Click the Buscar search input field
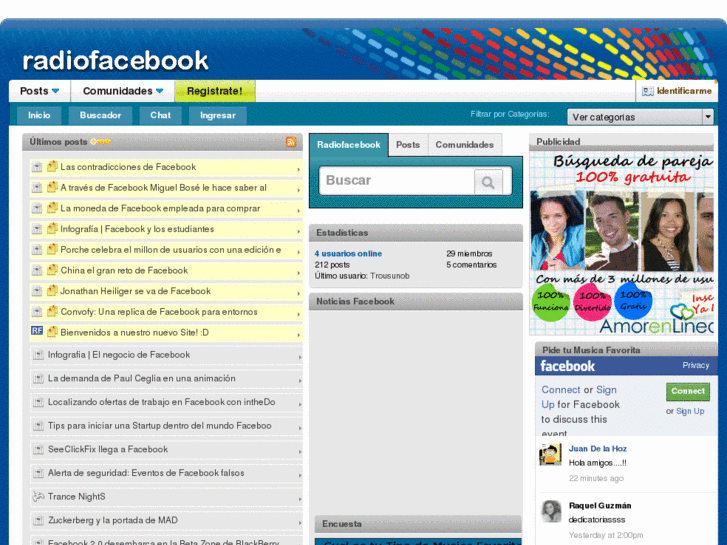727x545 pixels. point(397,180)
